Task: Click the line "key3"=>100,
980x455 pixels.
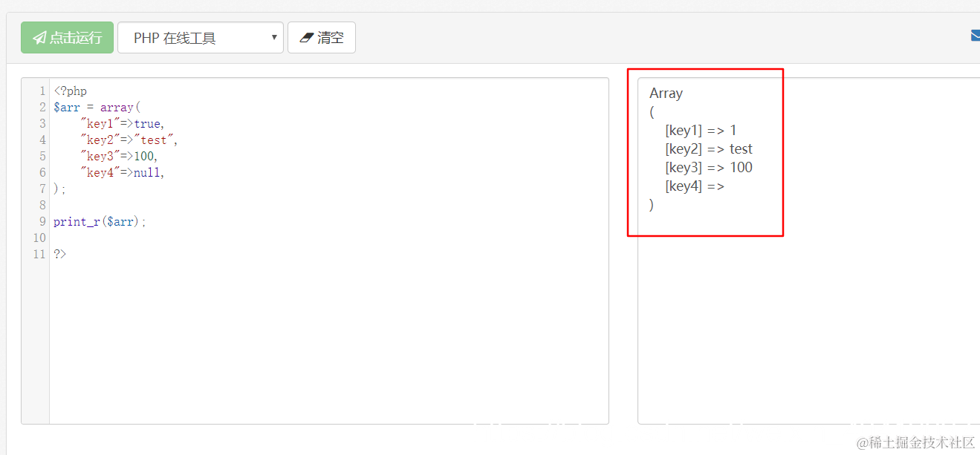Action: (119, 157)
